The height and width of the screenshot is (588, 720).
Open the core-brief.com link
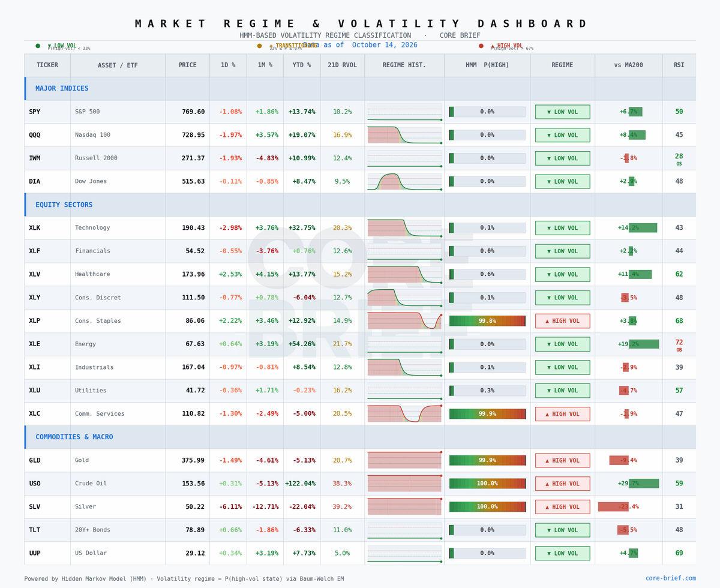coord(671,578)
